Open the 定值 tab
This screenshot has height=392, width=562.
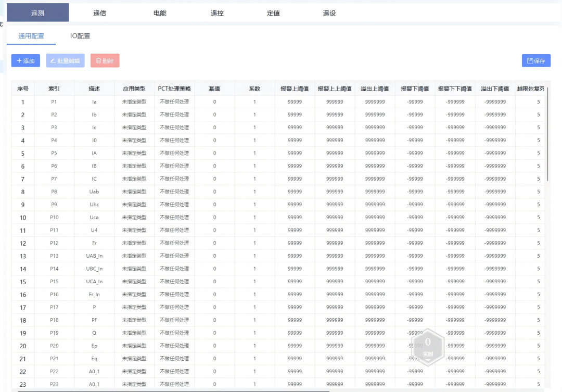pos(273,13)
